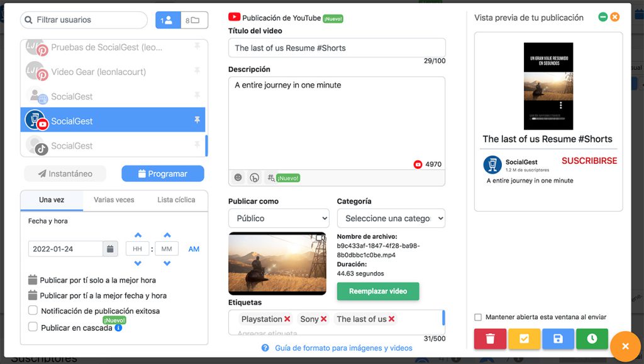Viewport: 644px width, 364px height.
Task: Click the SUSCRIBIRSE preview button
Action: pyautogui.click(x=589, y=161)
